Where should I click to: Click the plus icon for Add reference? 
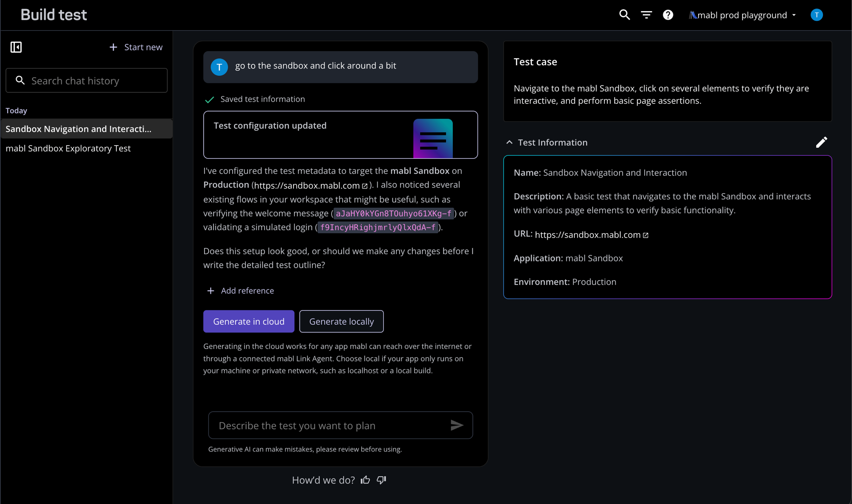tap(210, 291)
